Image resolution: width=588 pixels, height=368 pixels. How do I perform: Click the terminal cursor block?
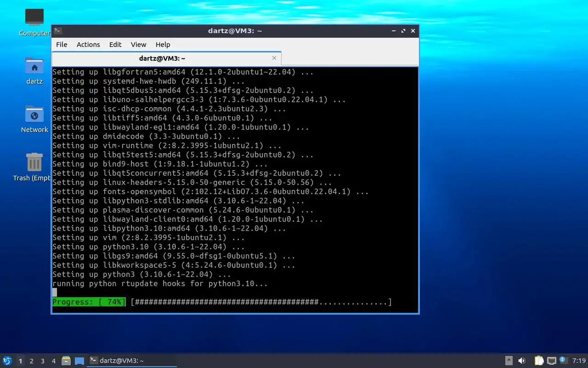(x=55, y=293)
